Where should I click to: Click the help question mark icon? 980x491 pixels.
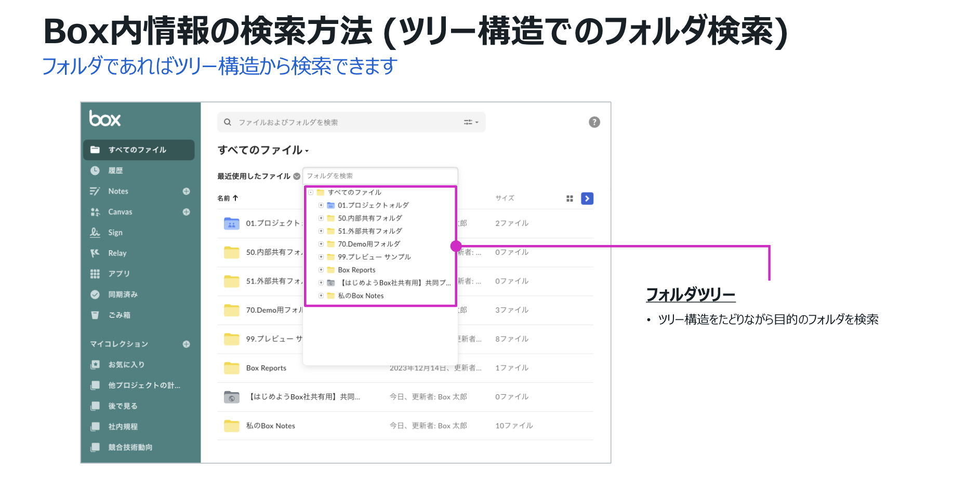594,122
